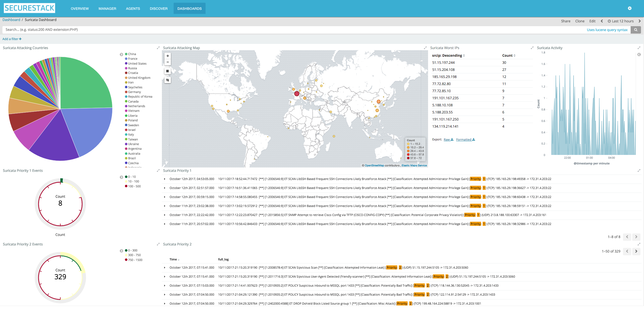Expand the SNMP Cisco Config event row
The image size is (644, 312).
pos(165,215)
